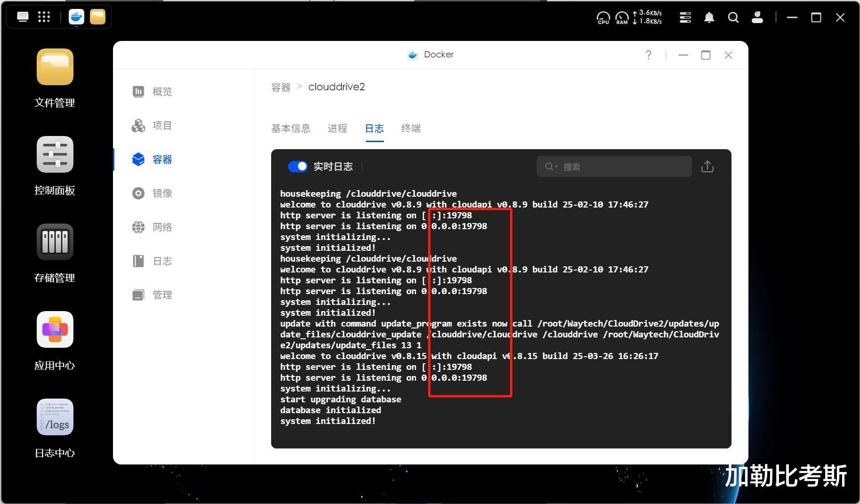Switch to the 终端 tab
Screen dimensions: 860x504
[411, 128]
